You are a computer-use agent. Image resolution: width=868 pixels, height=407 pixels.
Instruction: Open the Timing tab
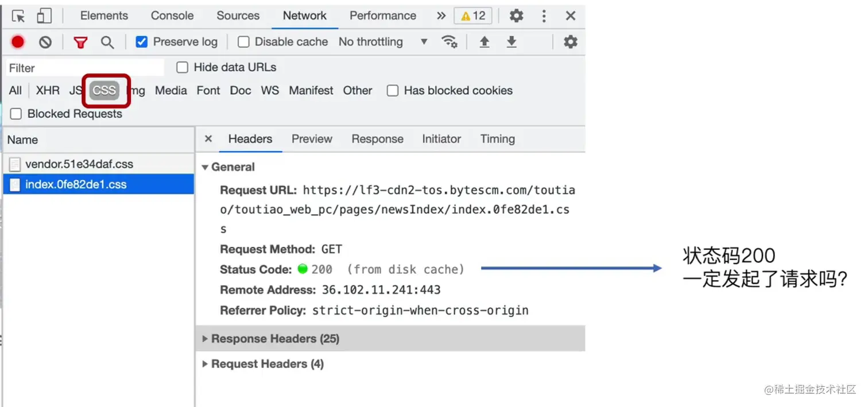point(497,139)
